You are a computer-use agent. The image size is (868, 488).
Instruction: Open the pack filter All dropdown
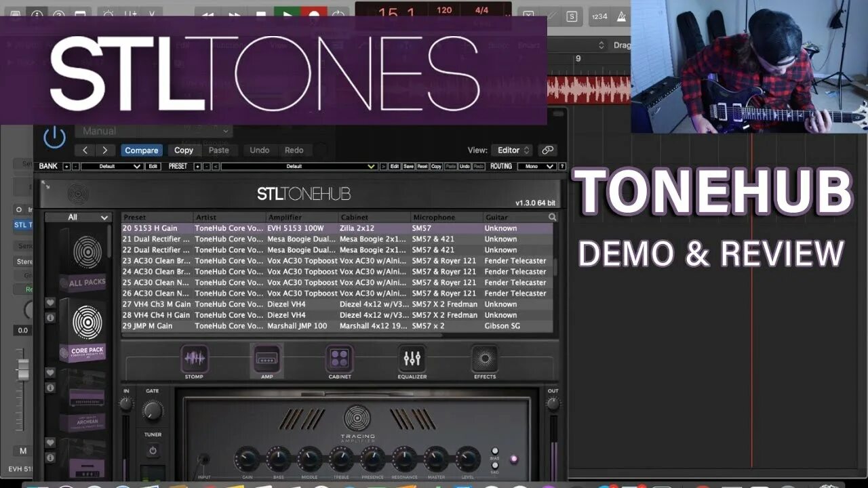tap(77, 218)
